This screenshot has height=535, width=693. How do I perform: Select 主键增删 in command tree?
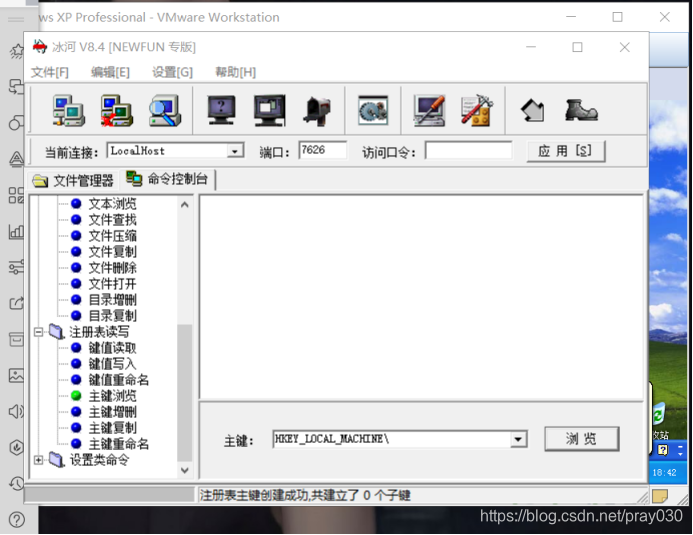coord(112,412)
